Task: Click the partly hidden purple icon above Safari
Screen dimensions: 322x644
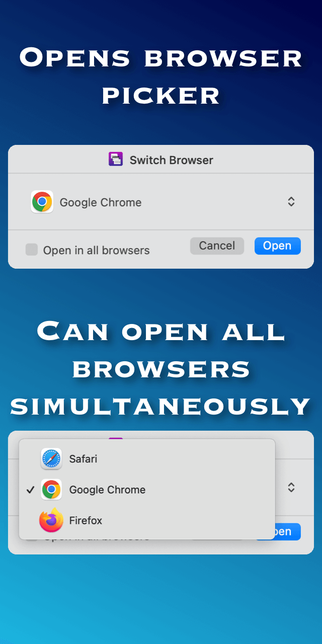Action: [x=116, y=438]
